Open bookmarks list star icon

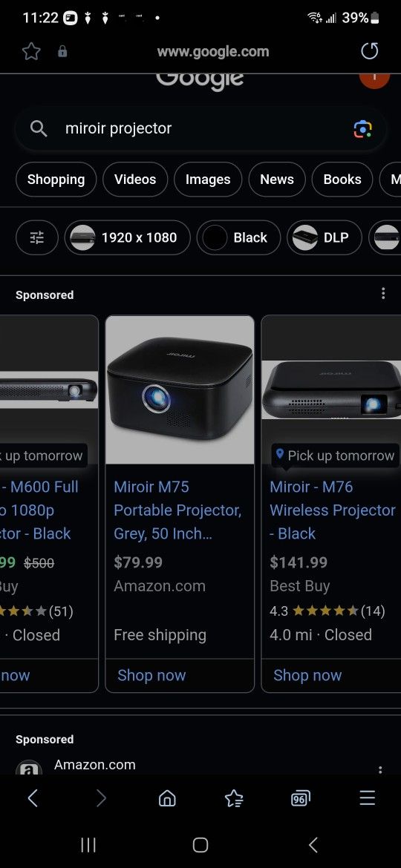(234, 798)
